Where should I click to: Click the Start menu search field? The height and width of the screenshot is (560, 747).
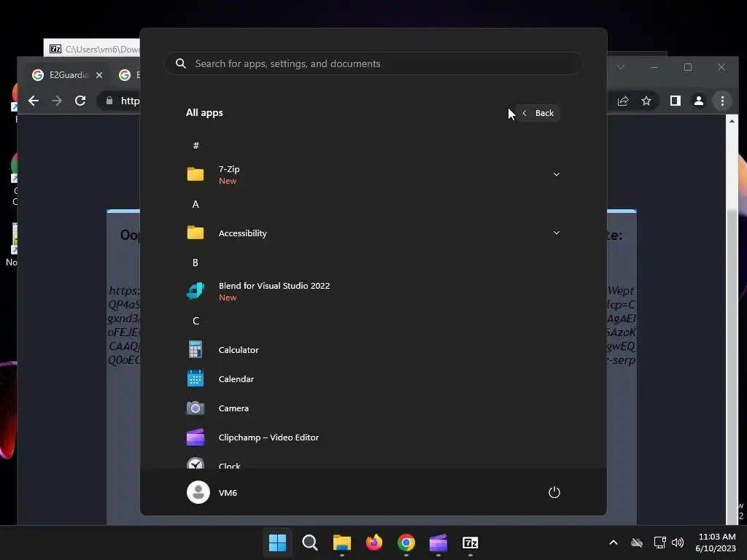[x=373, y=63]
